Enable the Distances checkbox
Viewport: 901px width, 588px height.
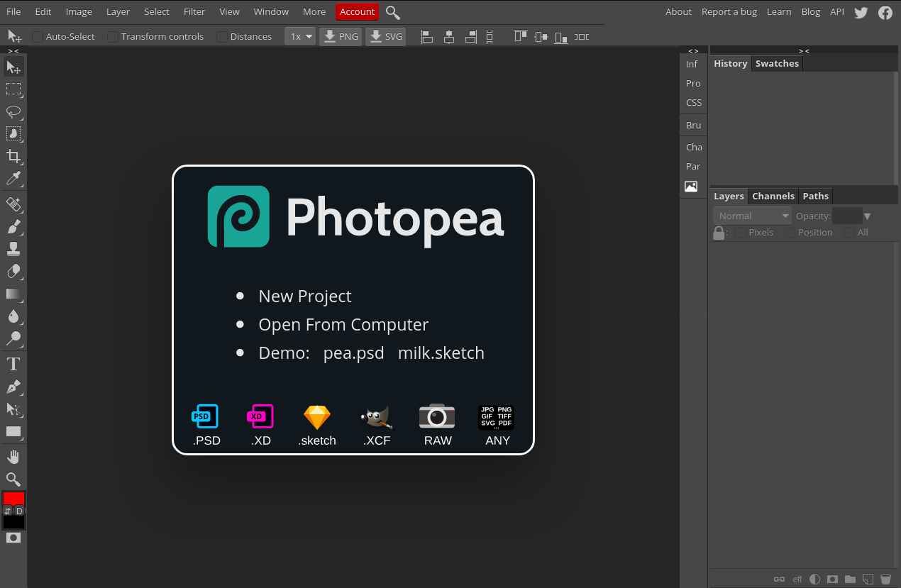pyautogui.click(x=222, y=37)
